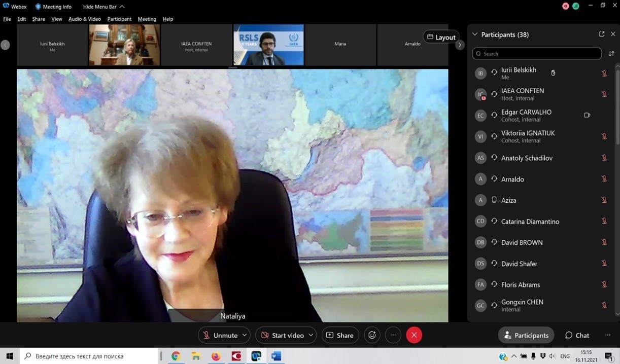
Task: Close the Participants panel
Action: [x=613, y=34]
